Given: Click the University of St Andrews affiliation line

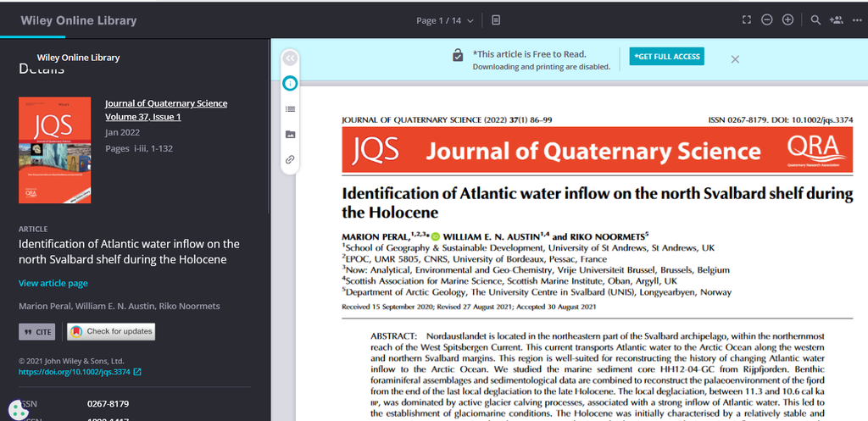Looking at the screenshot, I should (x=528, y=248).
